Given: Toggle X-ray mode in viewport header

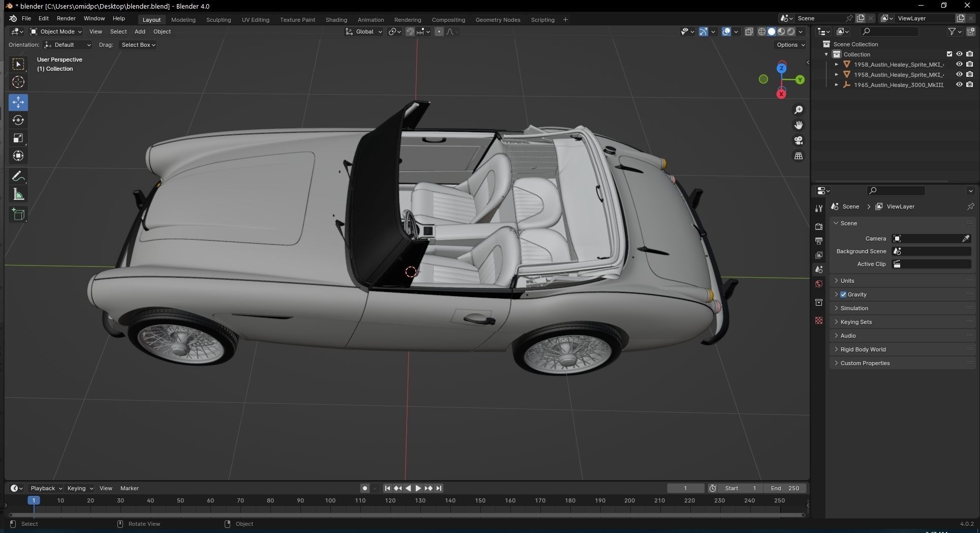Looking at the screenshot, I should (x=749, y=32).
